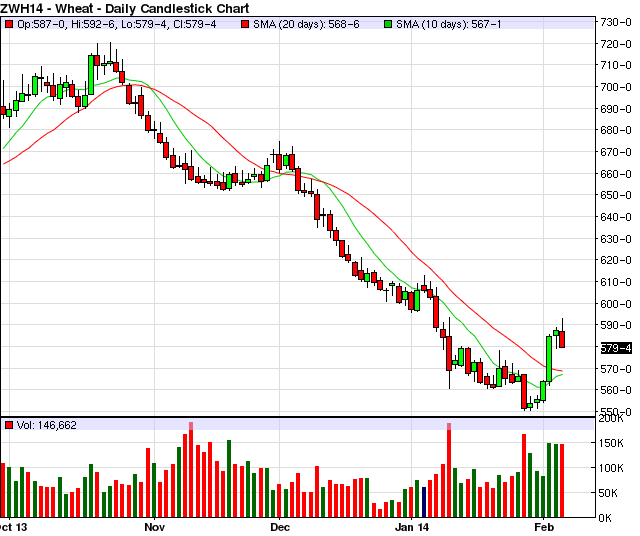Click the '640-0' price axis label

click(616, 217)
